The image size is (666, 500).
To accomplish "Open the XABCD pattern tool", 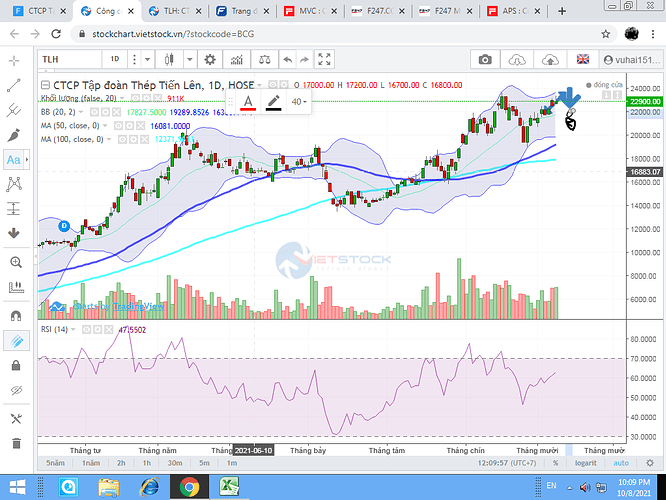I will tap(14, 184).
